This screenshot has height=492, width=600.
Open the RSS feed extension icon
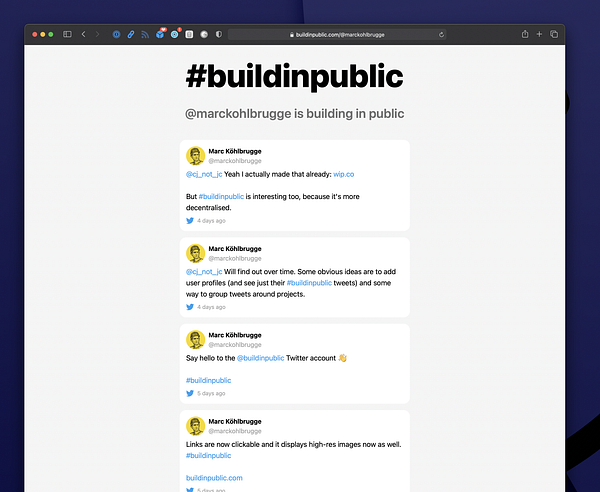pyautogui.click(x=145, y=34)
